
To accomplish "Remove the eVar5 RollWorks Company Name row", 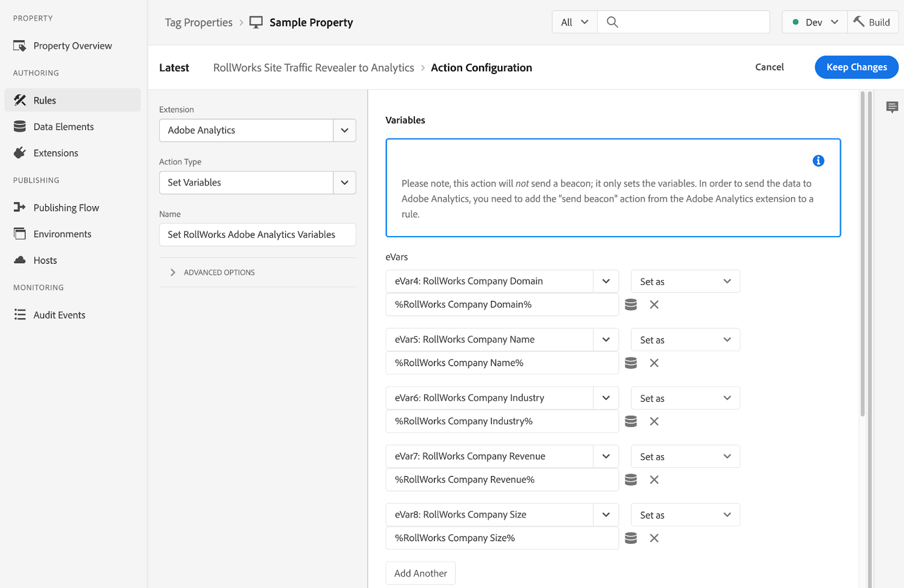I will 654,363.
